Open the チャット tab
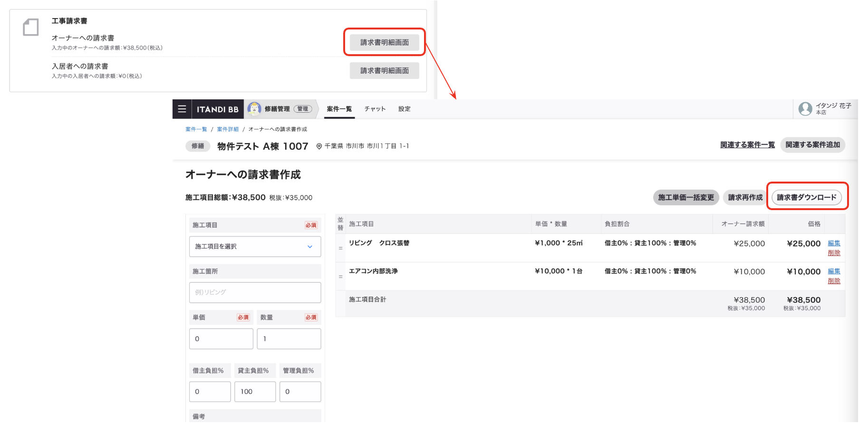Image resolution: width=868 pixels, height=444 pixels. (375, 109)
